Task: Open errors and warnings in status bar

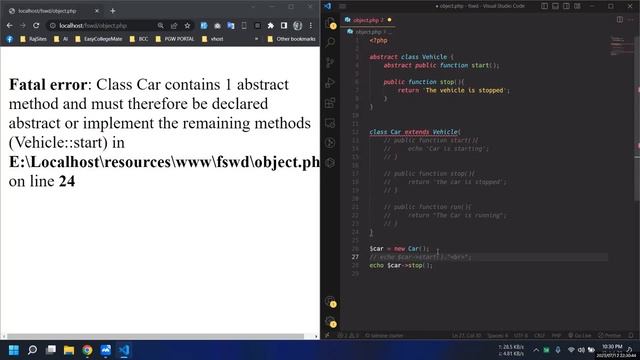Action: coord(348,336)
